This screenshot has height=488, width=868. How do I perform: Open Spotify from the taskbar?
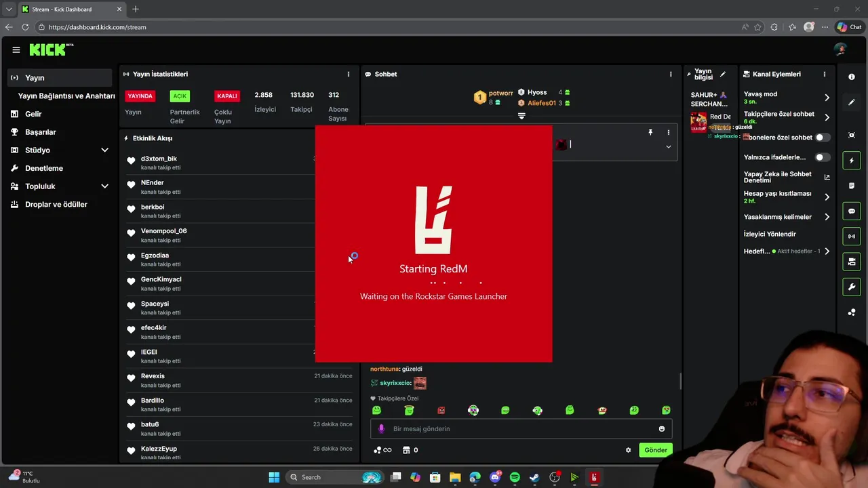click(515, 477)
